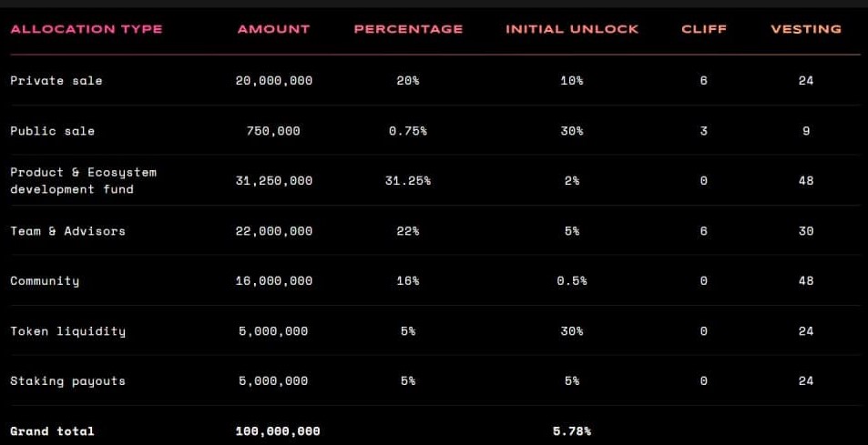Select the AMOUNT column header
Screen dimensions: 868x445
coord(273,29)
